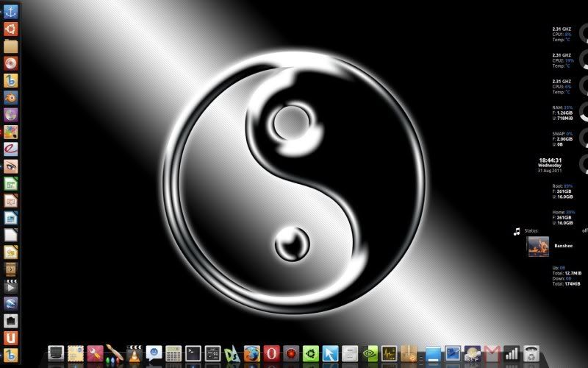
Task: Open the Trash in the dock
Action: click(x=531, y=354)
